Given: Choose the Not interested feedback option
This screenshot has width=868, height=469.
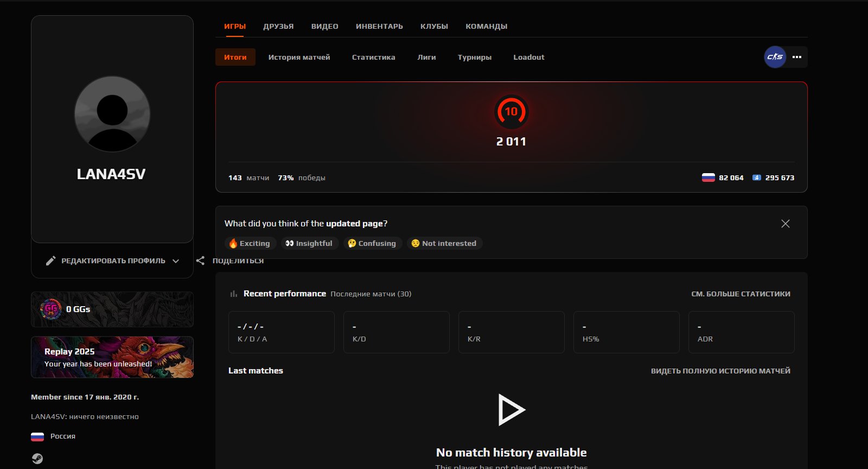Looking at the screenshot, I should coord(444,243).
